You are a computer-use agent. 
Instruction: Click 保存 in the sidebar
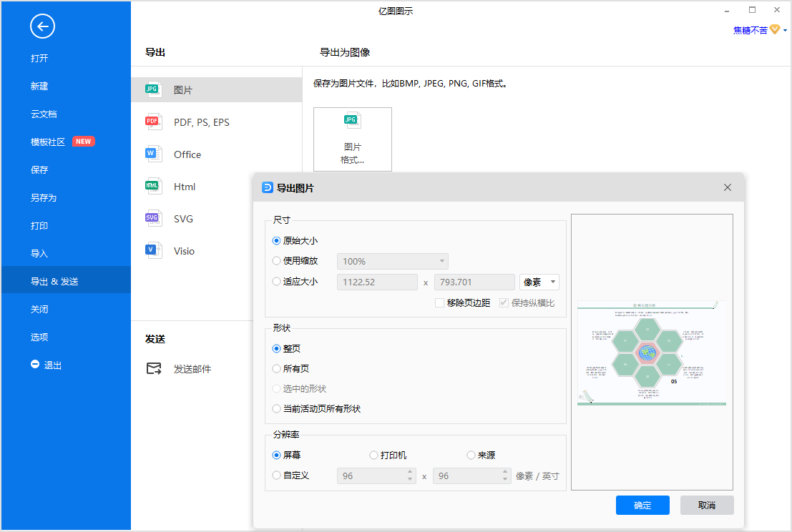pyautogui.click(x=39, y=170)
